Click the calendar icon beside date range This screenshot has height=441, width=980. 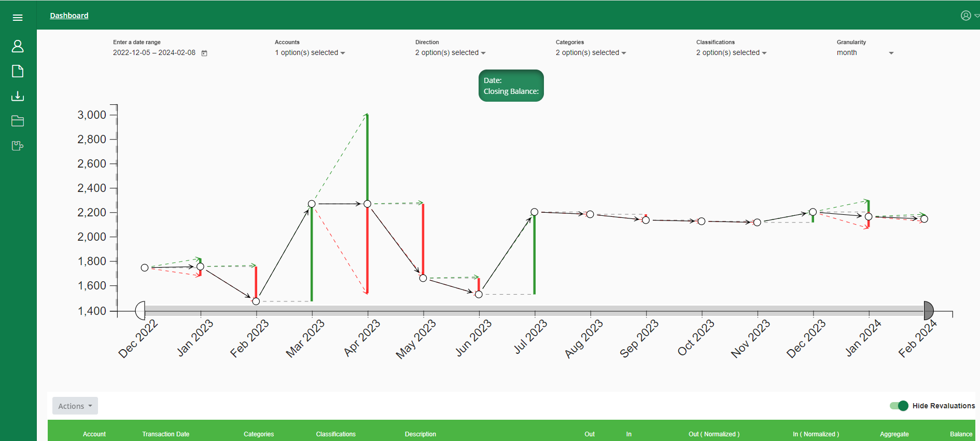[x=204, y=53]
